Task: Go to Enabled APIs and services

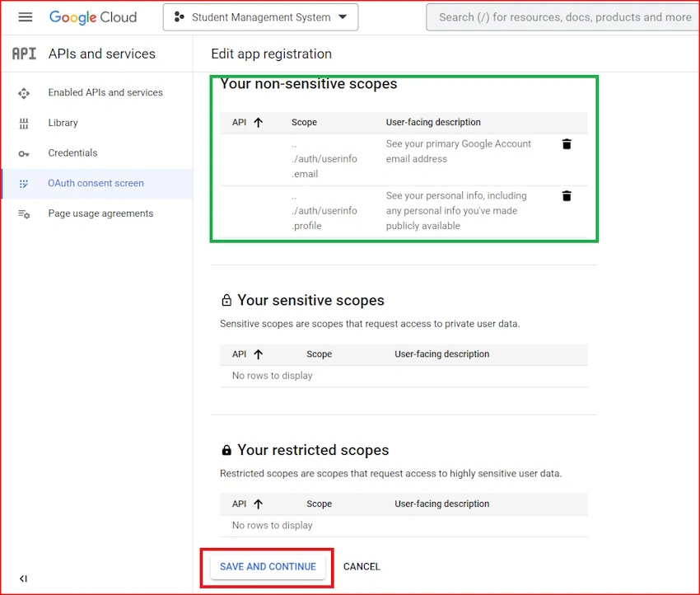Action: [105, 92]
